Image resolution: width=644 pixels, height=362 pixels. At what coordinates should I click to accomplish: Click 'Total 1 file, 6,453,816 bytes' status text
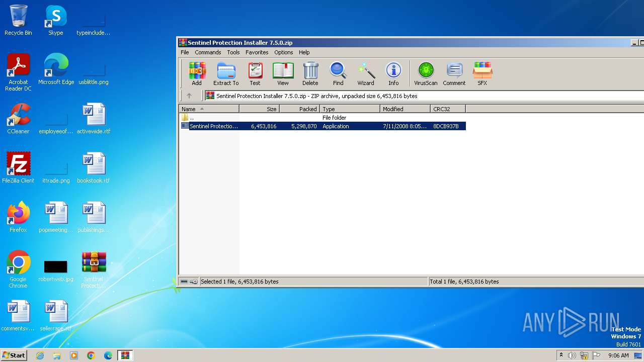click(464, 282)
